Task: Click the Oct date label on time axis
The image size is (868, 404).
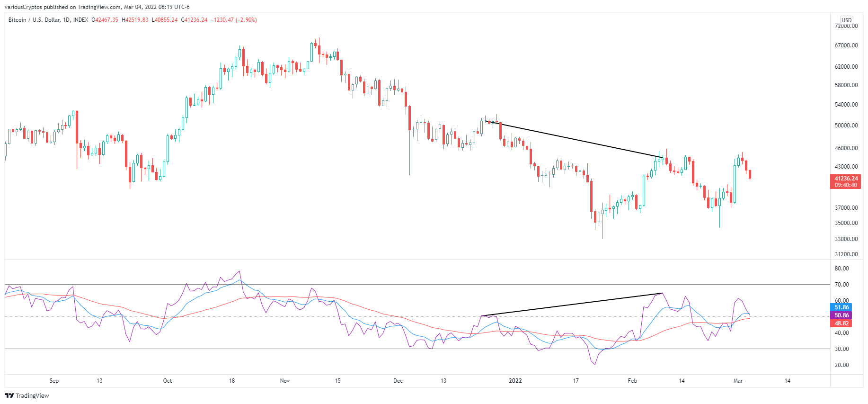Action: point(168,381)
